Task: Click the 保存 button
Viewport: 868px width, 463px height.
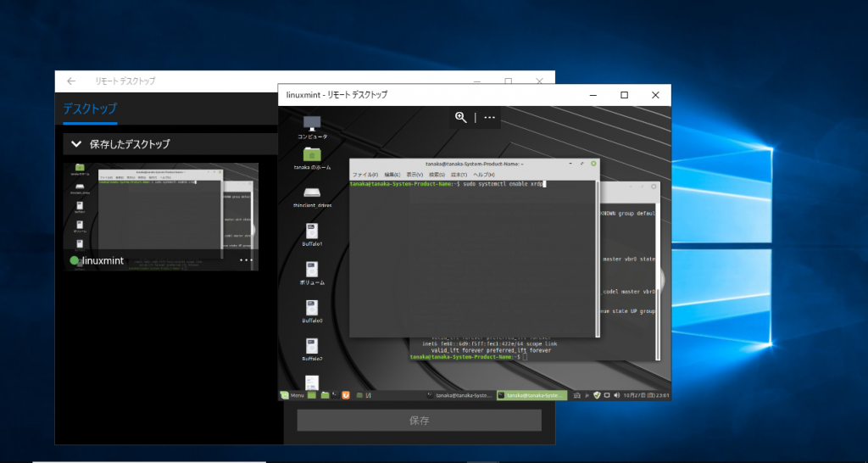Action: pos(419,421)
